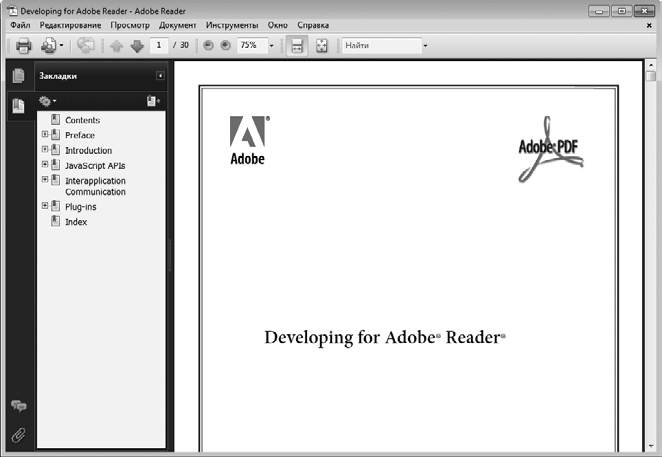Open the Инструменты menu
This screenshot has height=457, width=662.
231,24
